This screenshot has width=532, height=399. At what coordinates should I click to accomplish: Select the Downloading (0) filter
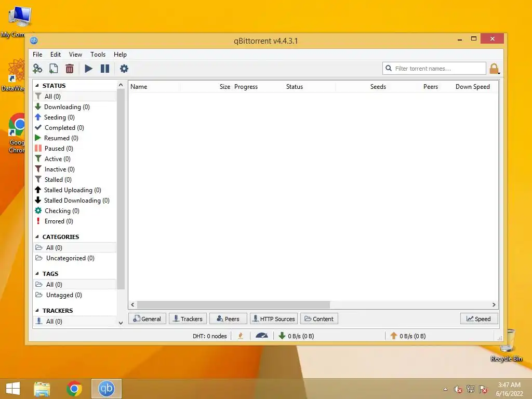(x=75, y=107)
